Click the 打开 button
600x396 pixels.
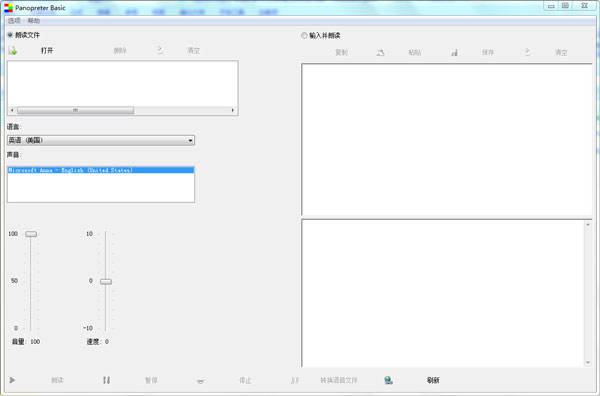pos(47,51)
